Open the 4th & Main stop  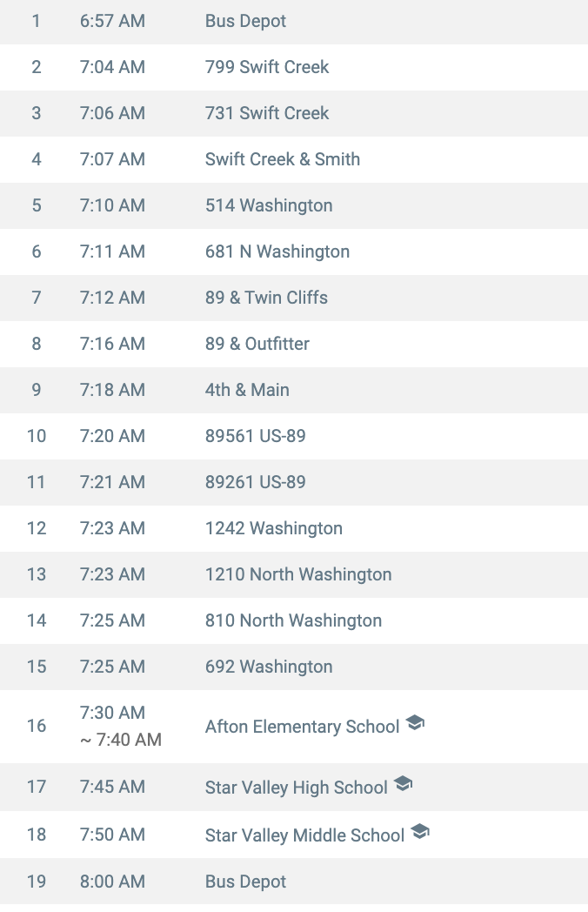[x=247, y=390]
